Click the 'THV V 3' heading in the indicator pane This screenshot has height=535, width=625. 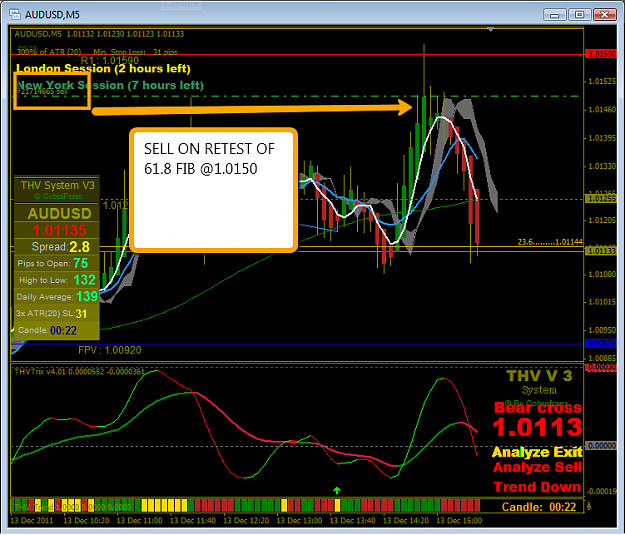point(539,376)
